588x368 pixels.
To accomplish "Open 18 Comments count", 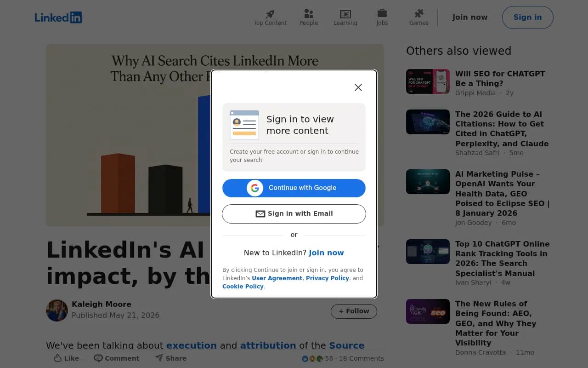I will (x=361, y=358).
